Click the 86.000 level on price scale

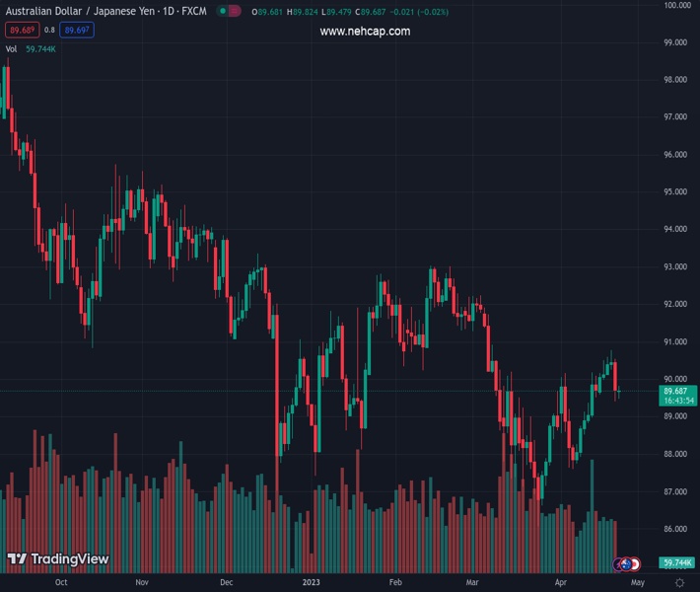tap(676, 529)
